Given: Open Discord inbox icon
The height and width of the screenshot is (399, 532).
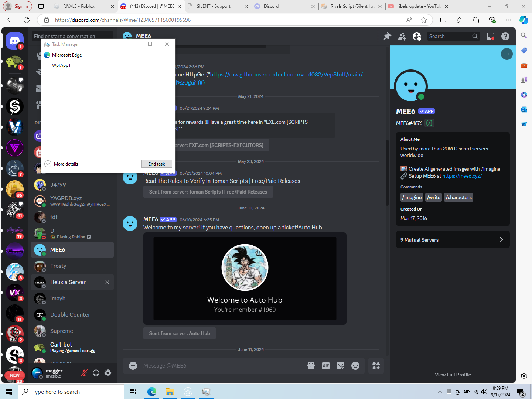Looking at the screenshot, I should point(491,36).
